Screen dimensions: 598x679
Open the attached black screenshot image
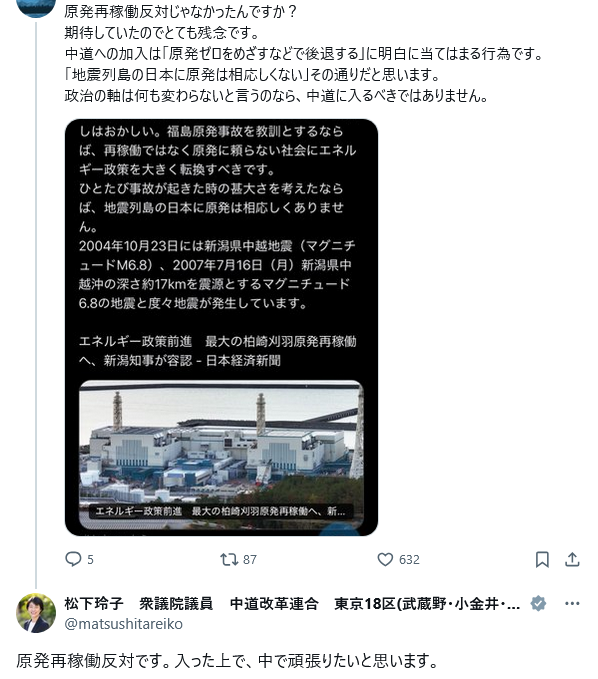(221, 327)
